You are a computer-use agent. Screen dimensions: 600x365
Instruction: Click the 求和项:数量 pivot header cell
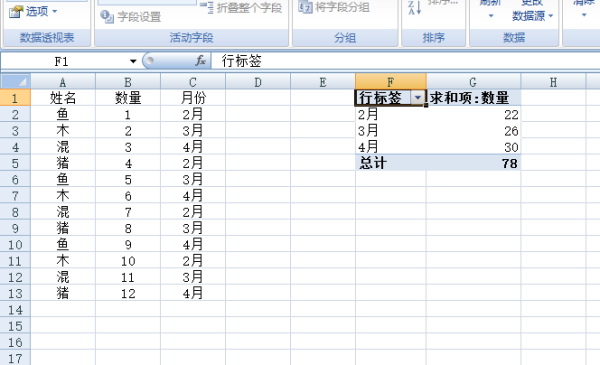(473, 98)
